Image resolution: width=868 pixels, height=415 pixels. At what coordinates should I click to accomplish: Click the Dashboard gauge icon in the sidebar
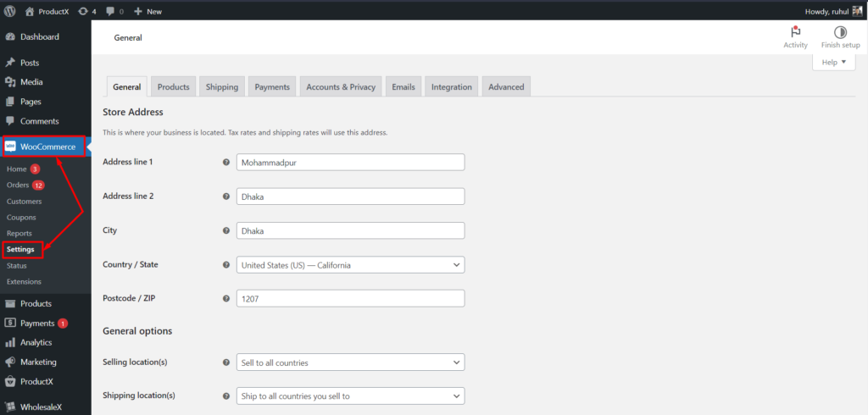(10, 37)
